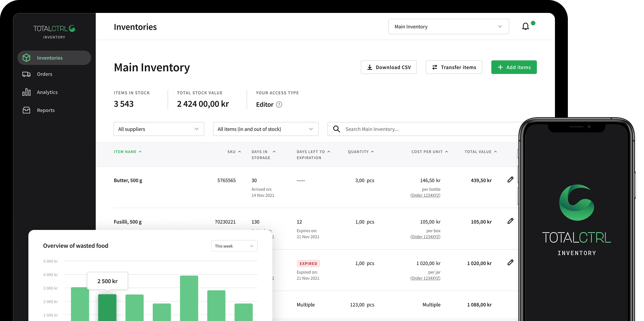Open Order 1234XYZ link in Fusilli row

pyautogui.click(x=425, y=237)
